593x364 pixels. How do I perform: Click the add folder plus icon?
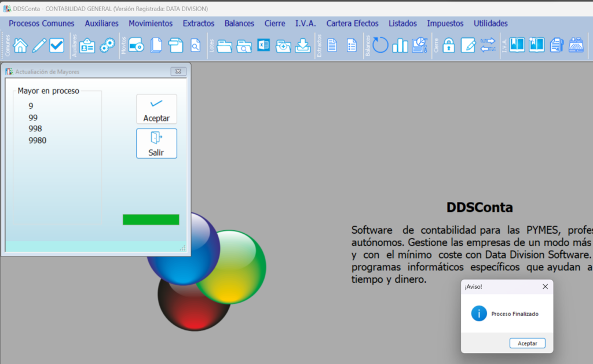click(283, 46)
